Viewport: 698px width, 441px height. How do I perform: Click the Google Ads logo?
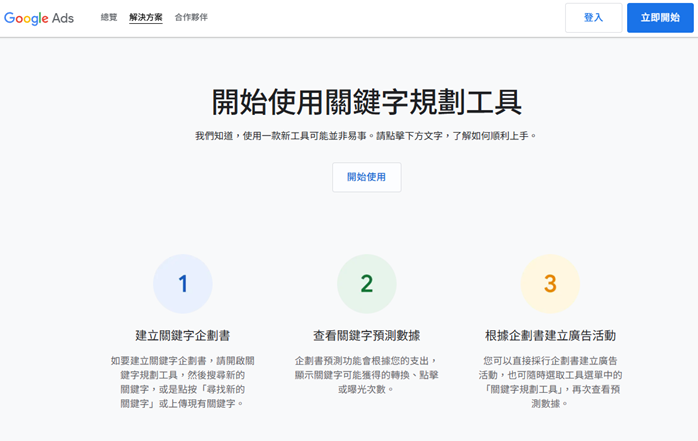[x=39, y=18]
